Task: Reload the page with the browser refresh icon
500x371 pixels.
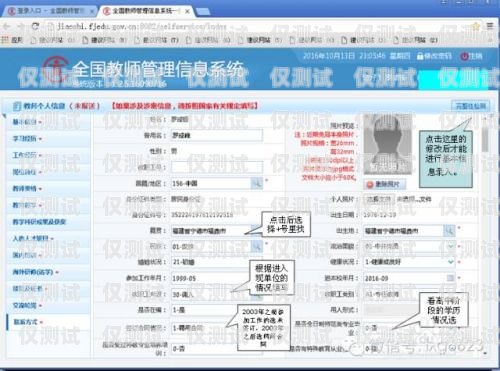Action: coord(35,26)
